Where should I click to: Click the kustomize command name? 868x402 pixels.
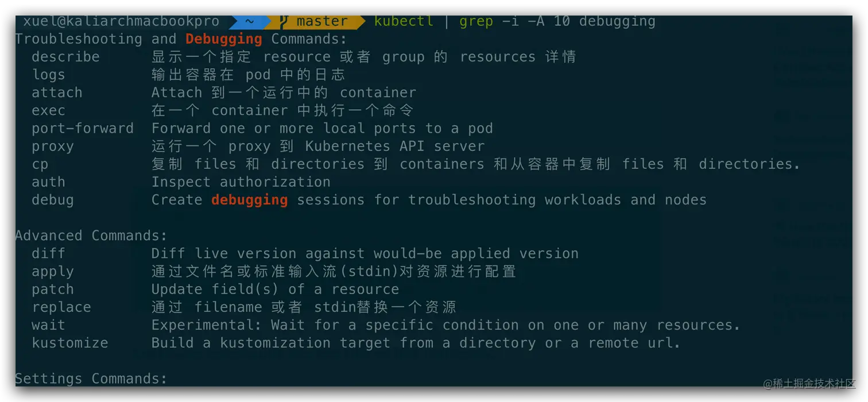point(69,343)
